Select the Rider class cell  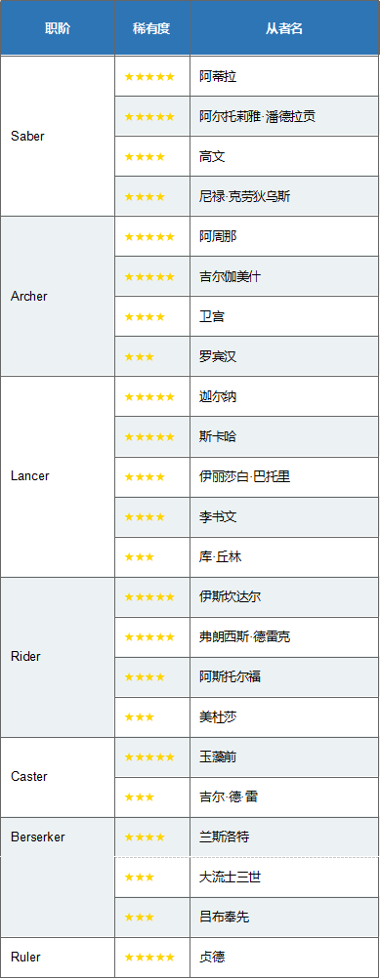pos(58,657)
